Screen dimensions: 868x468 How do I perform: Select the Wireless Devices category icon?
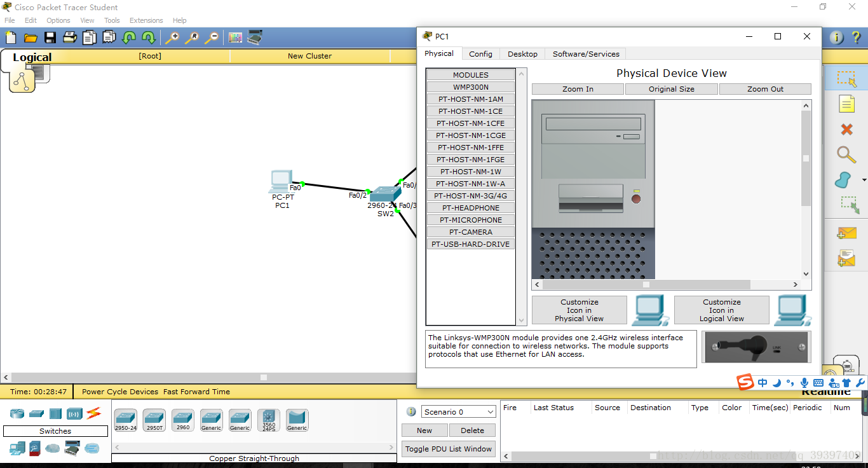[74, 413]
